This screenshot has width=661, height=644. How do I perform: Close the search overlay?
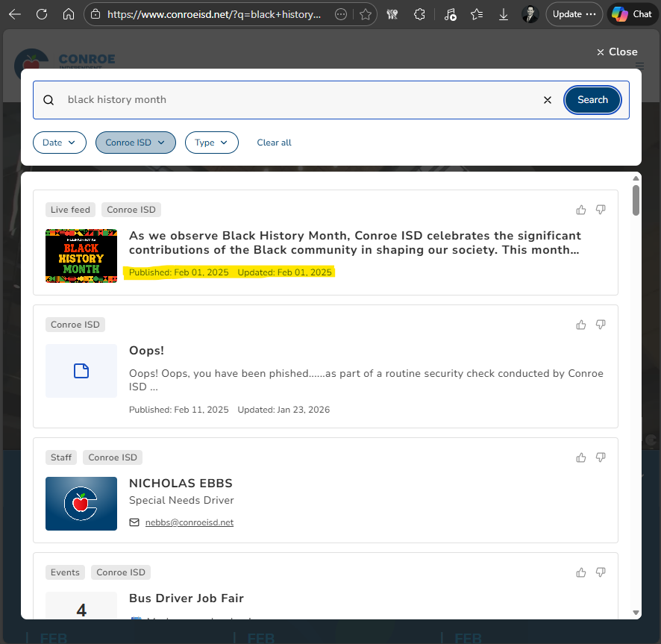[x=617, y=52]
